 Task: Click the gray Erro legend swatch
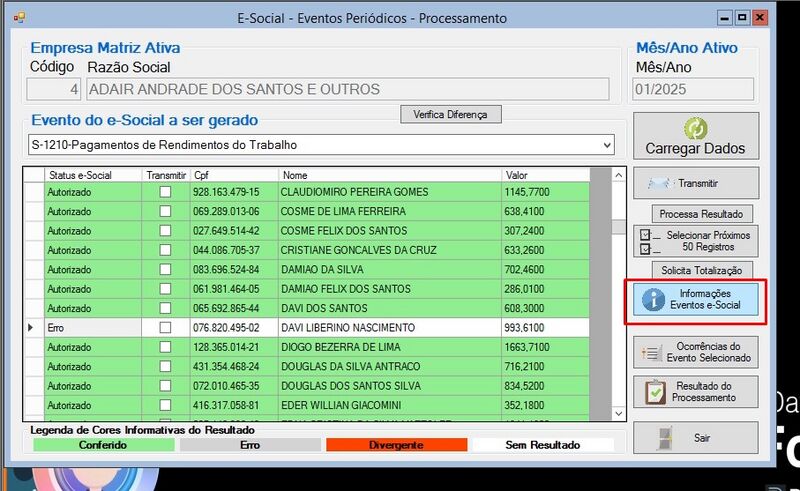250,445
